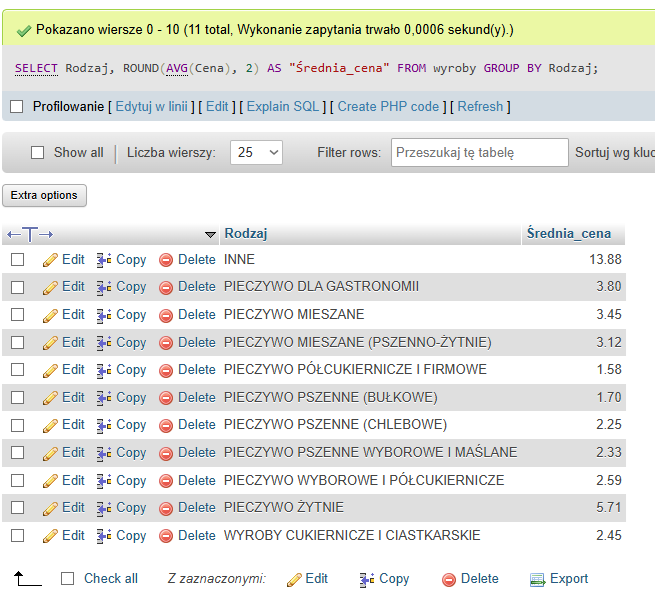Enable the Show all checkbox
Image resolution: width=655 pixels, height=598 pixels.
click(x=38, y=153)
